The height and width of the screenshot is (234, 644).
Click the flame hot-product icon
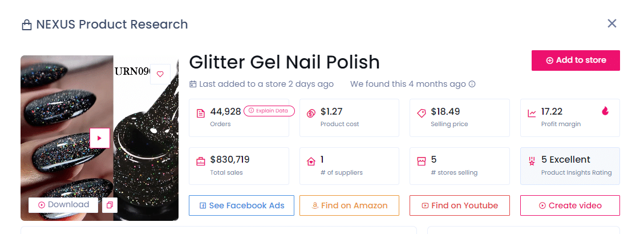point(605,111)
